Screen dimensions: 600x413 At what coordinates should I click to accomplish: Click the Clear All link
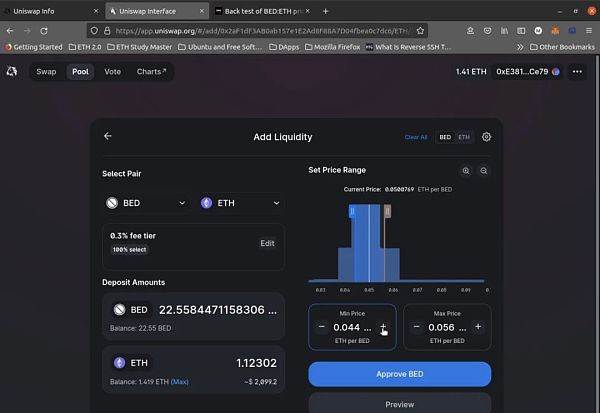click(x=416, y=137)
